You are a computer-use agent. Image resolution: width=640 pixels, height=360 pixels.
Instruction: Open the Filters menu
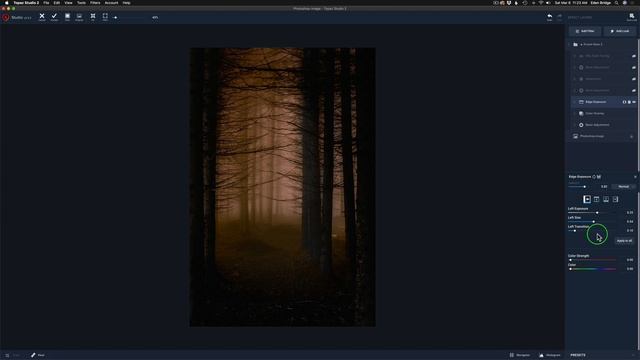(95, 3)
